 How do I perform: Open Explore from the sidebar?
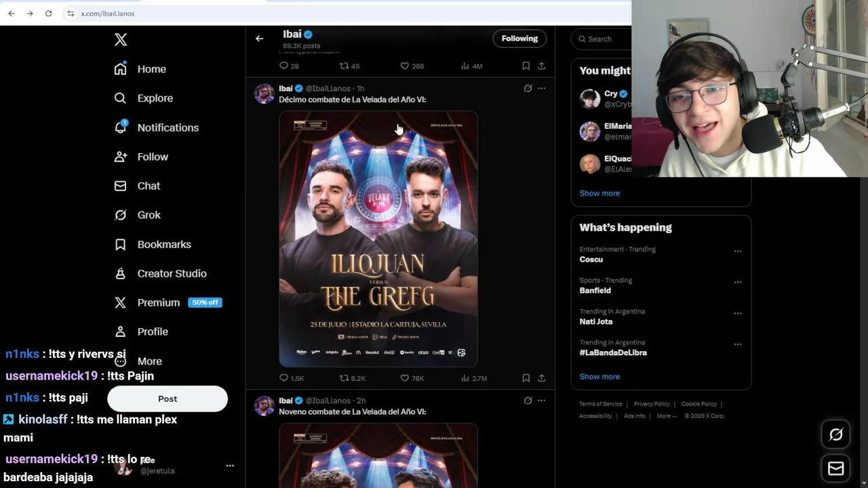(x=144, y=98)
